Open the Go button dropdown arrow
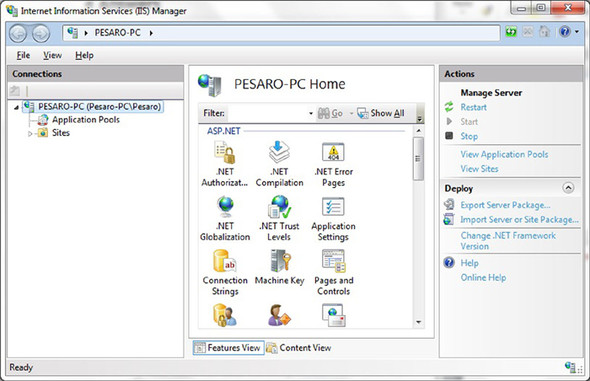Screen dimensions: 590x381 [351, 113]
